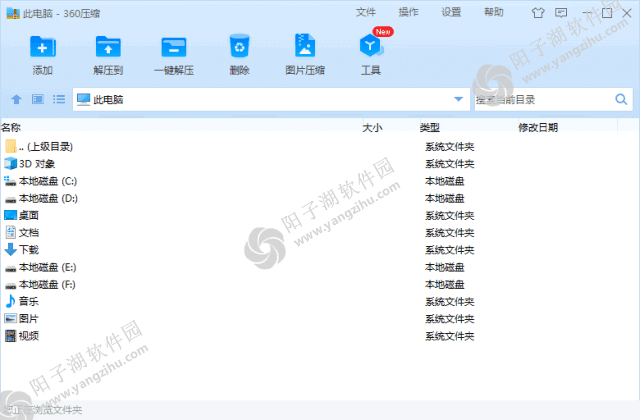The width and height of the screenshot is (640, 420).
Task: Click 本地磁盘 type in F: row
Action: tap(444, 284)
